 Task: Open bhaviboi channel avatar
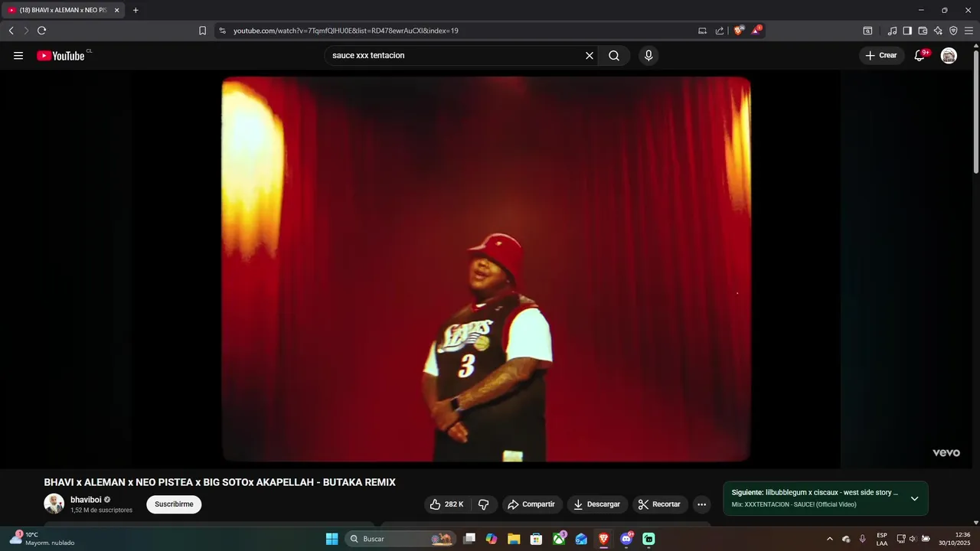coord(54,504)
